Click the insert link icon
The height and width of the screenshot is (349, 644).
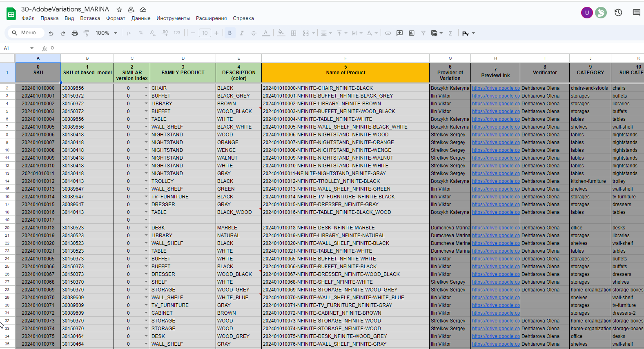point(388,33)
